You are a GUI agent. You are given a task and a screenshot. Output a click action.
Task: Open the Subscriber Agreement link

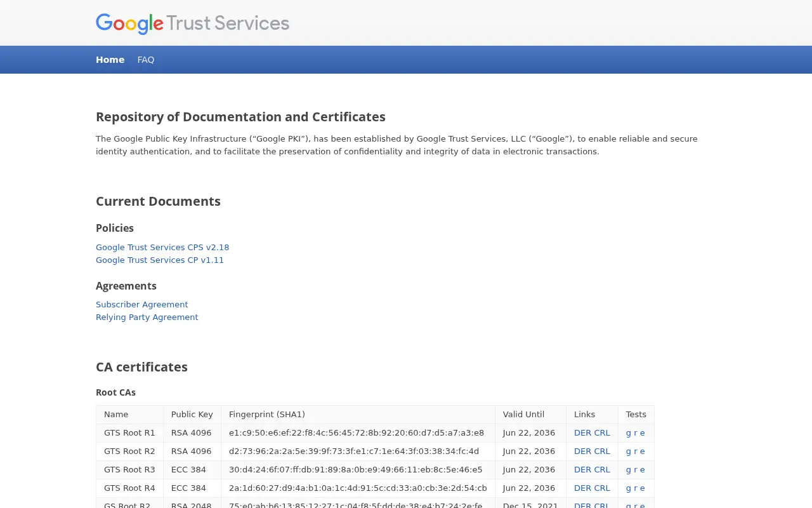click(x=142, y=305)
